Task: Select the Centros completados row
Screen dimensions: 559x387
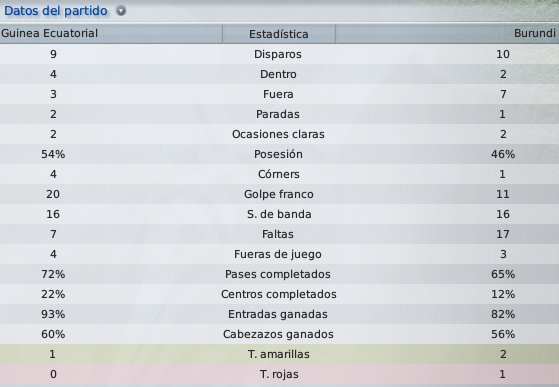Action: pyautogui.click(x=280, y=294)
